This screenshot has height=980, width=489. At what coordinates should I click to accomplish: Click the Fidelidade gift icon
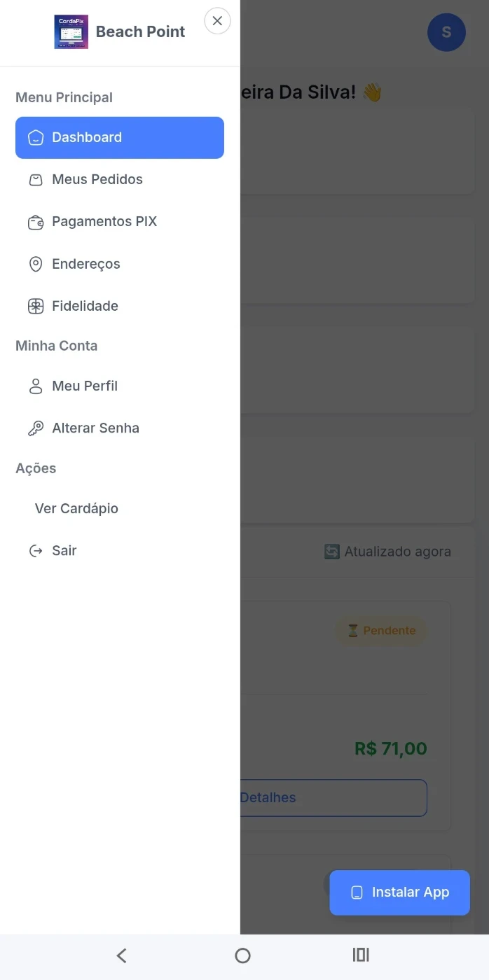[36, 307]
